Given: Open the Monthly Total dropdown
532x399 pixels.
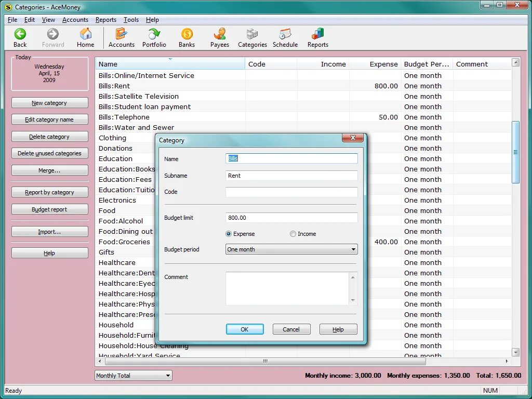Looking at the screenshot, I should coord(134,376).
